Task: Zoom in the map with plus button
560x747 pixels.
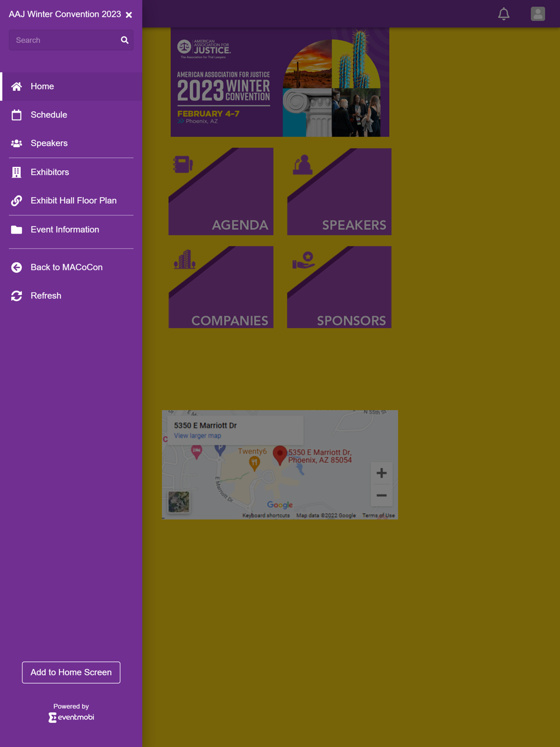Action: click(x=381, y=473)
